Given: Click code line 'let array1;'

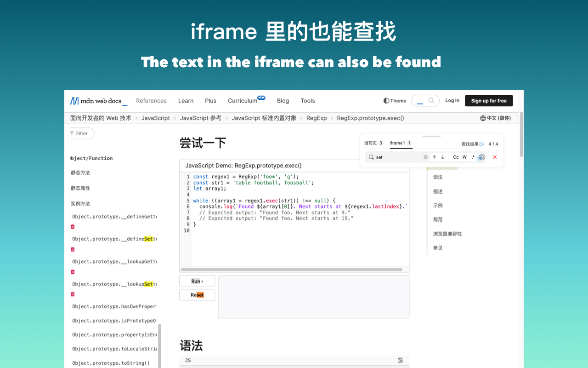Looking at the screenshot, I should coord(209,189).
